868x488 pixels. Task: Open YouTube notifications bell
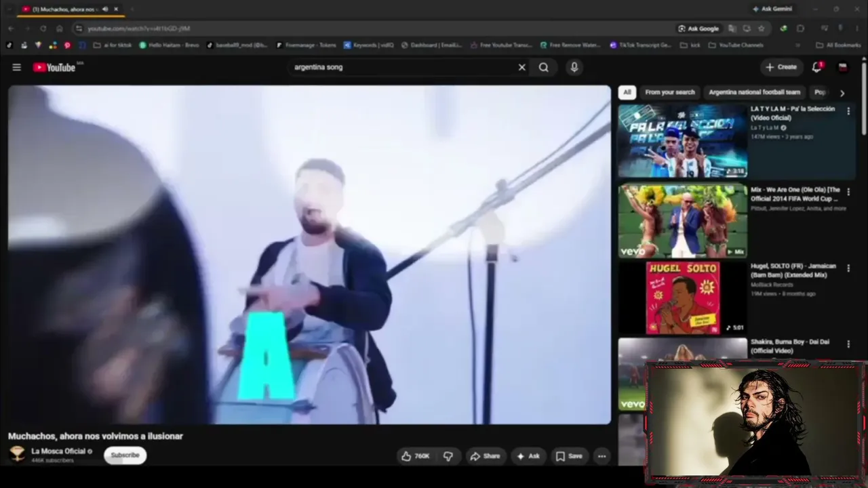[817, 67]
